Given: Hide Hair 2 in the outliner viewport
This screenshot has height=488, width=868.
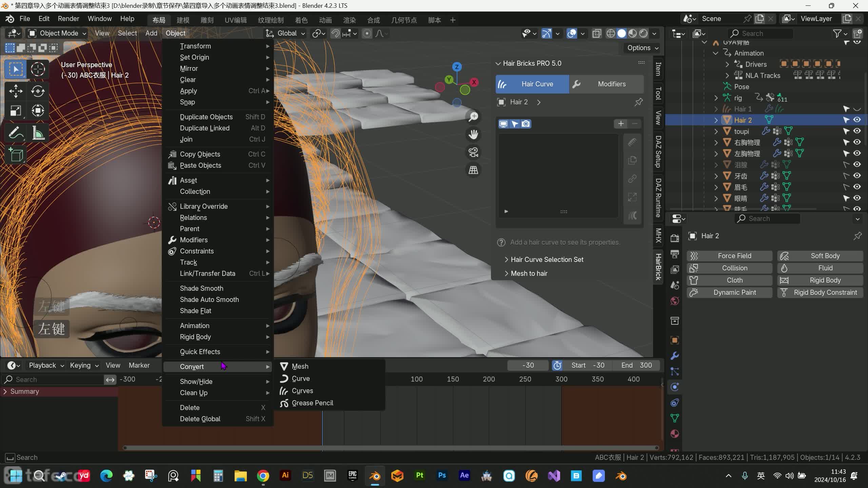Looking at the screenshot, I should [x=857, y=120].
